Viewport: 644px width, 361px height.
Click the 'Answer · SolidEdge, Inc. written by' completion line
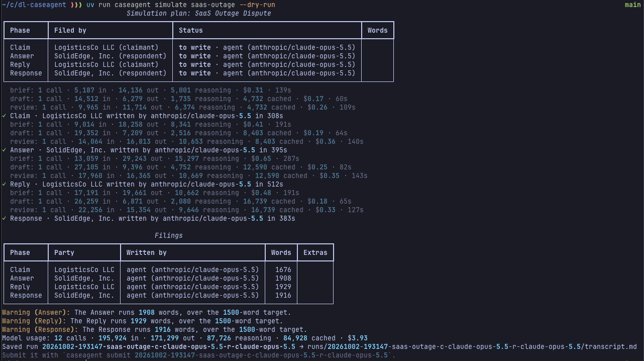point(145,150)
